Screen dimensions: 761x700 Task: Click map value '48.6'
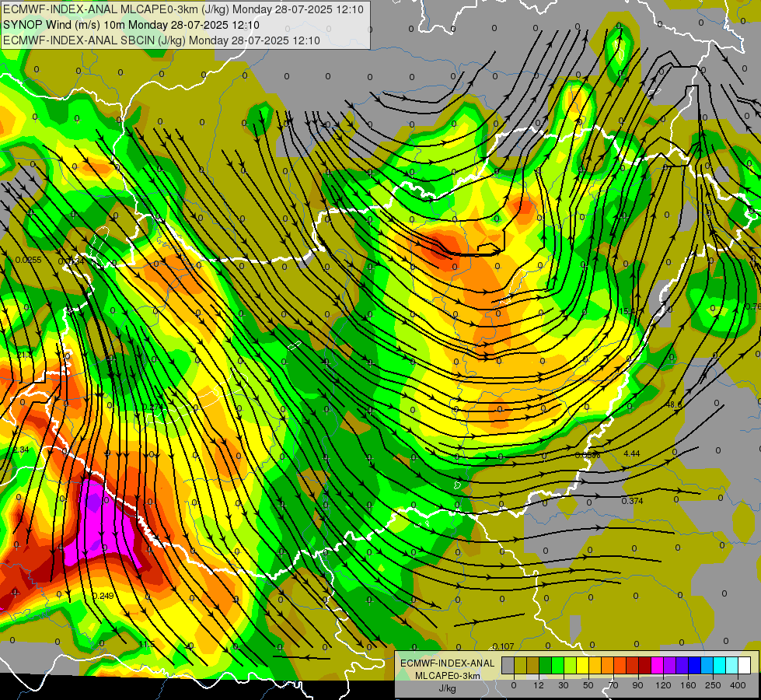[x=674, y=404]
